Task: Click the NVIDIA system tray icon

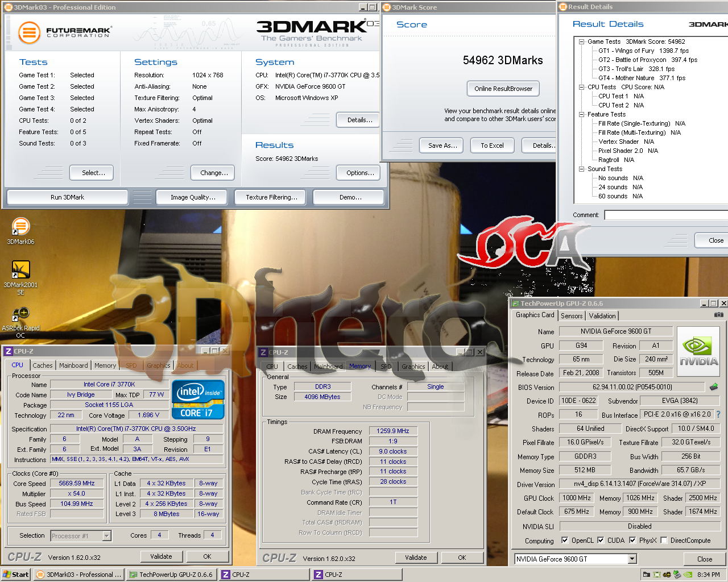Action: (x=688, y=575)
